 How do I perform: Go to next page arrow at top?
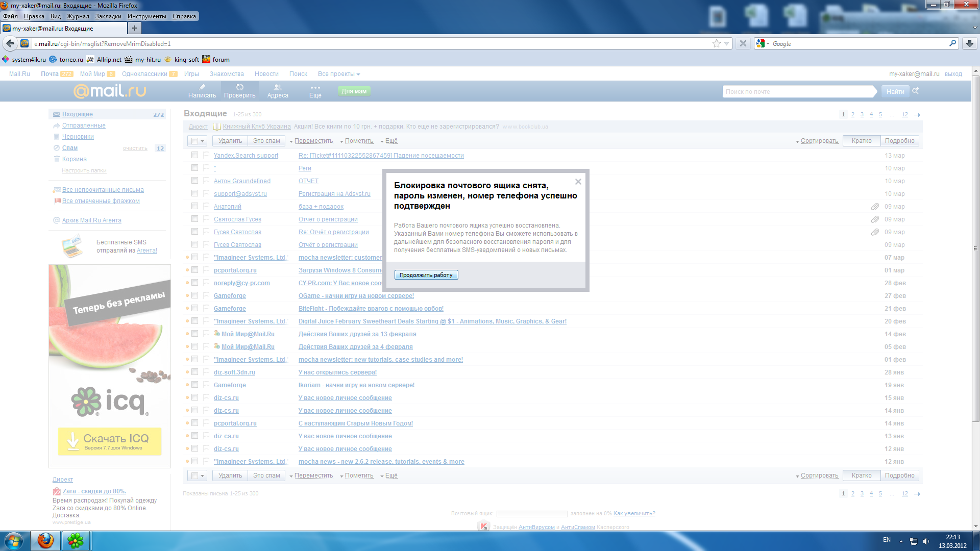(917, 115)
